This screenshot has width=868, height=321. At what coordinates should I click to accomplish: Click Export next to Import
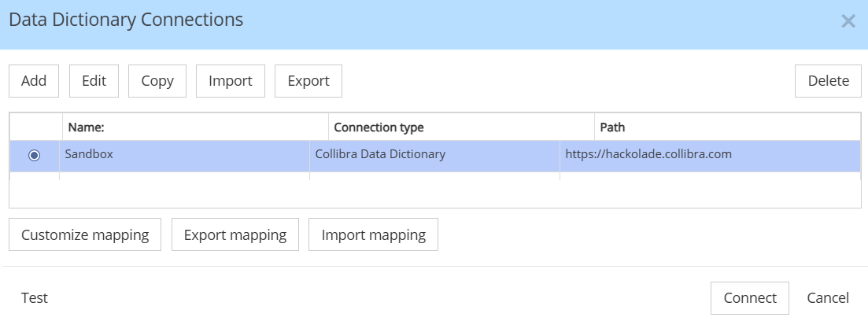(308, 81)
